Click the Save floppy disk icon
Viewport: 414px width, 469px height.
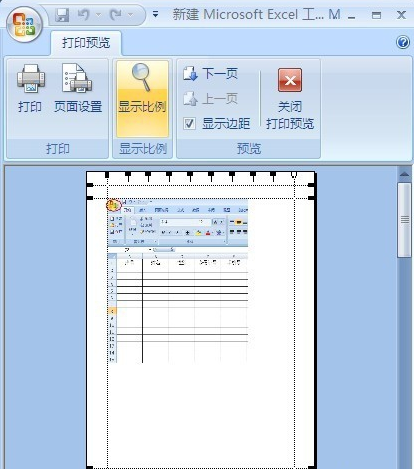click(x=62, y=15)
